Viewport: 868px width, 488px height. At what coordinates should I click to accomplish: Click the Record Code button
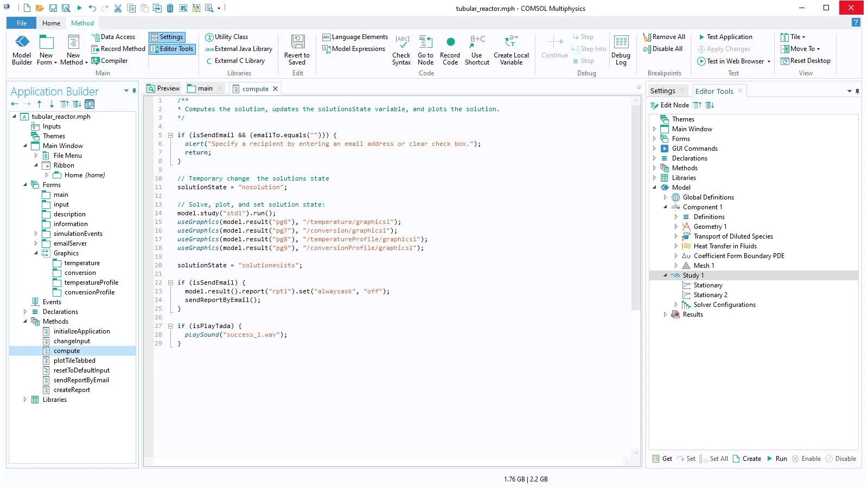point(450,49)
